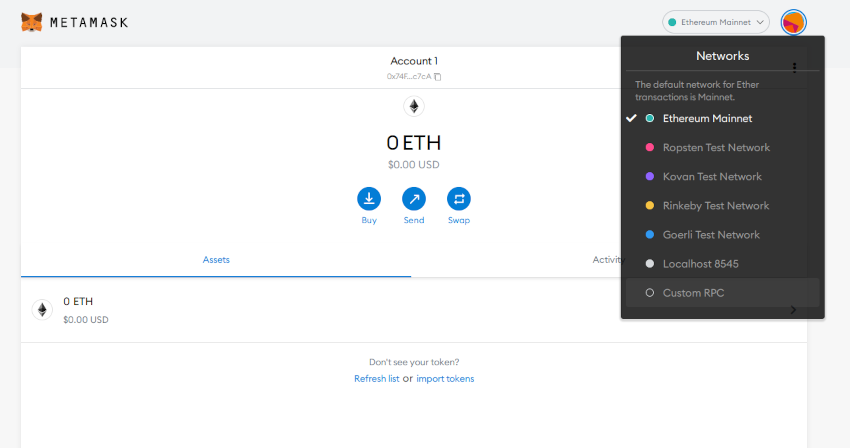Choose Custom RPC option
The image size is (850, 448).
point(722,293)
